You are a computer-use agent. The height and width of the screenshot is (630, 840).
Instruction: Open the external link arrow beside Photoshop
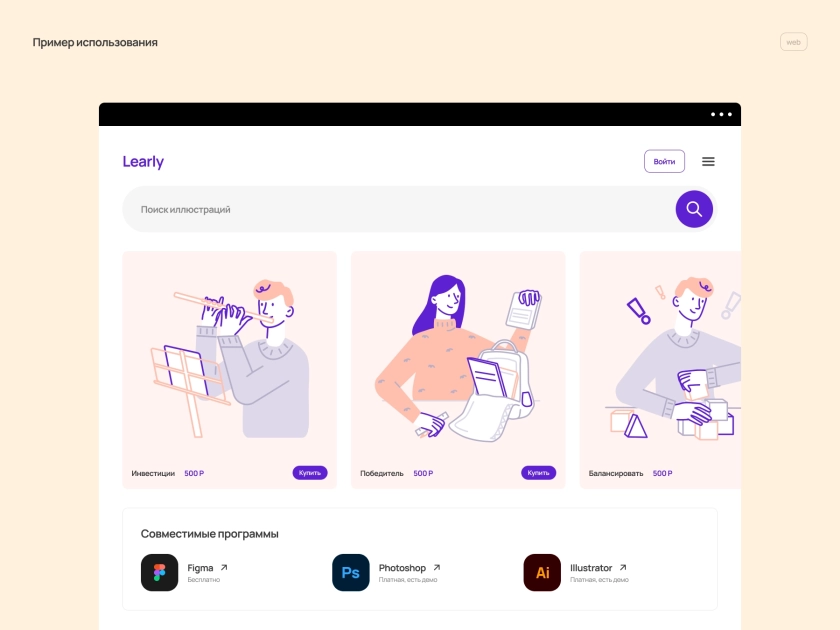437,567
